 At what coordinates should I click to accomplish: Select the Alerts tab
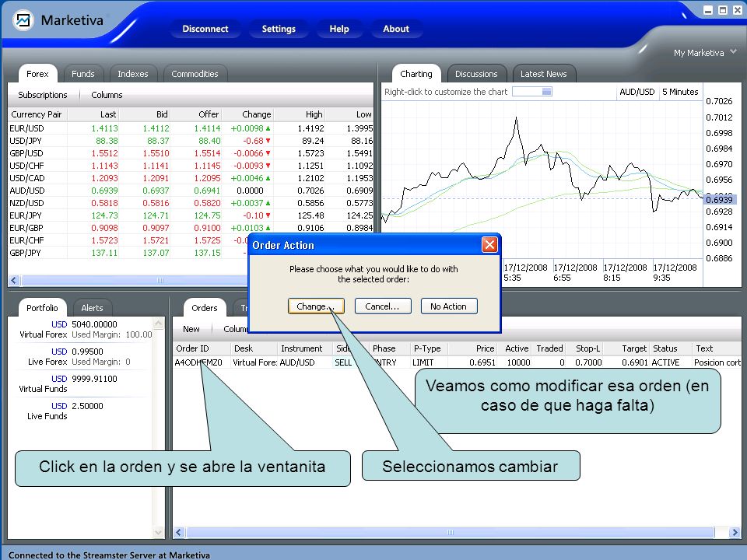(92, 308)
